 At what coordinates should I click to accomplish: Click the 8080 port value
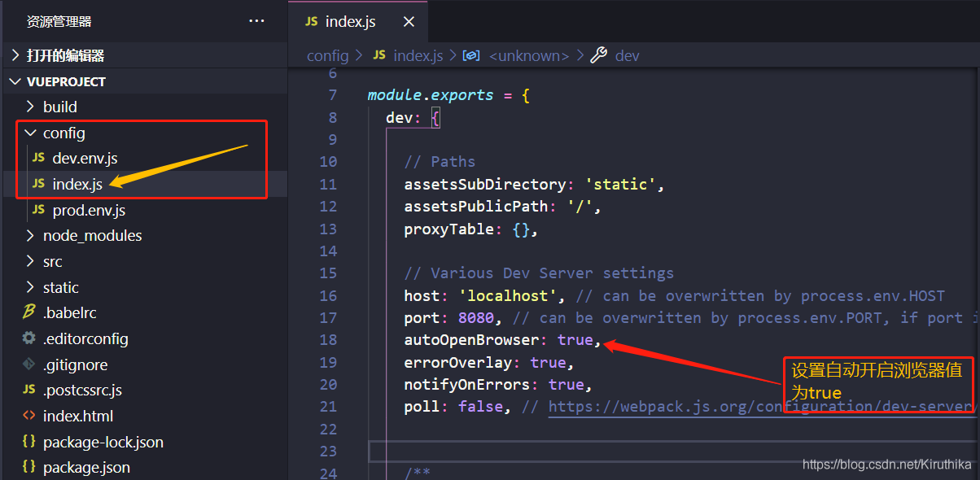(x=476, y=318)
